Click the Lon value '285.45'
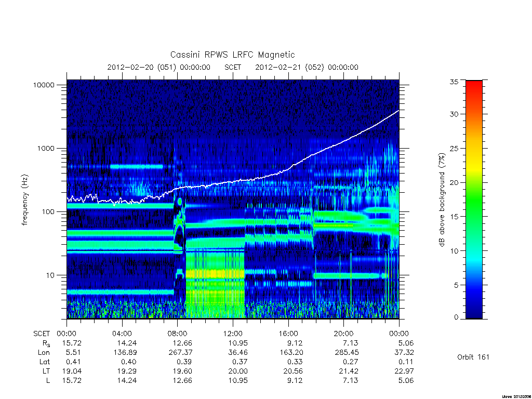Viewport: 532px width, 399px height. point(347,353)
